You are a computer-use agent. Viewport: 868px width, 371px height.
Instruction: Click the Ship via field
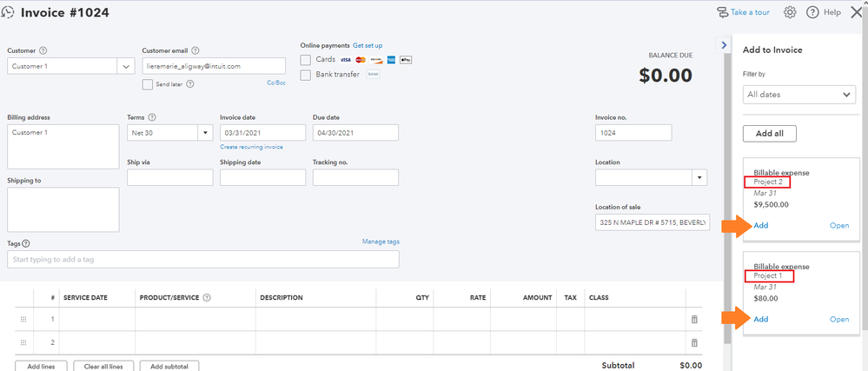point(170,177)
